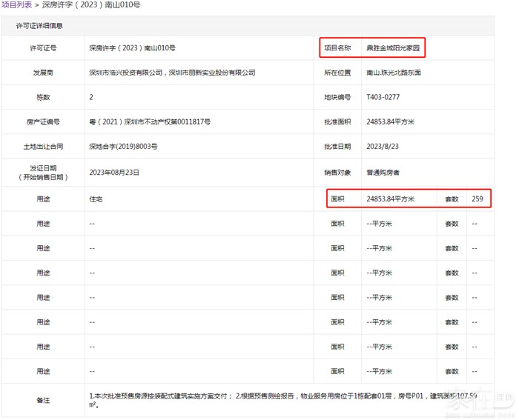Click the 项目名称 label cell
519x420 pixels.
click(337, 48)
